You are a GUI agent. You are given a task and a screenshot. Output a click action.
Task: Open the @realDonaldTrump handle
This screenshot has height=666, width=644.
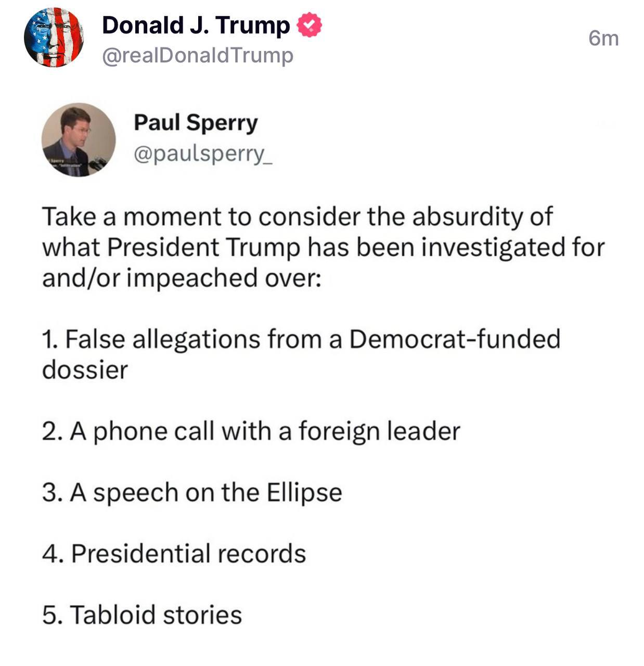pos(198,55)
